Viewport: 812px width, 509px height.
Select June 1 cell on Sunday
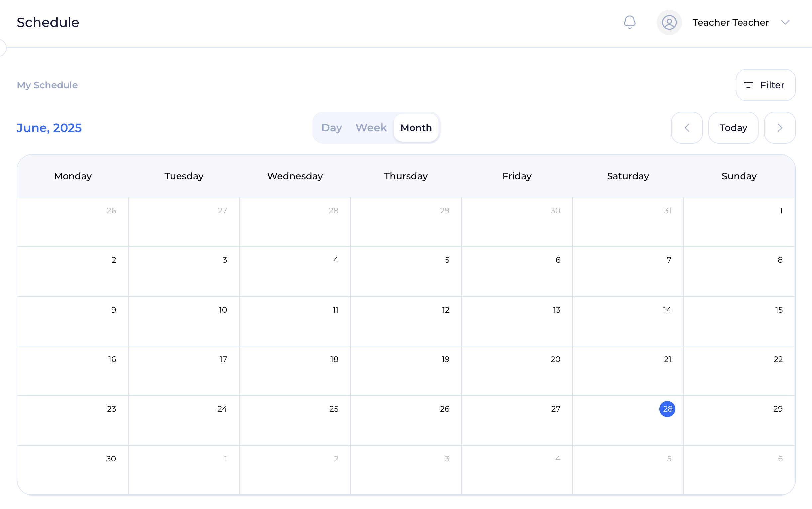coord(739,222)
